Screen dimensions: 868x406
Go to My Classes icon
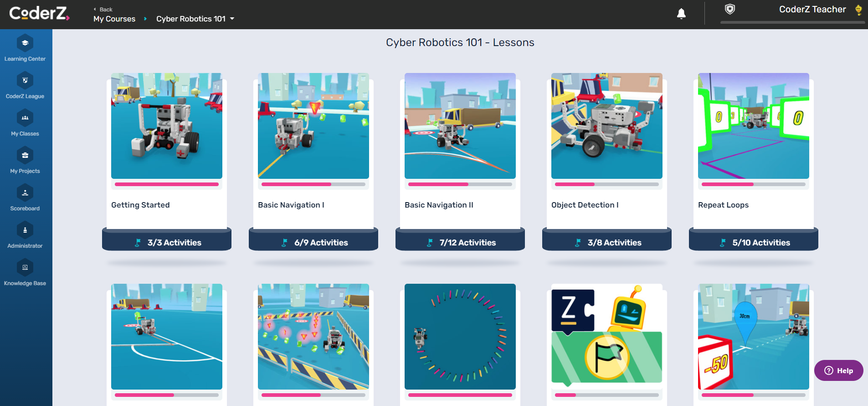25,118
